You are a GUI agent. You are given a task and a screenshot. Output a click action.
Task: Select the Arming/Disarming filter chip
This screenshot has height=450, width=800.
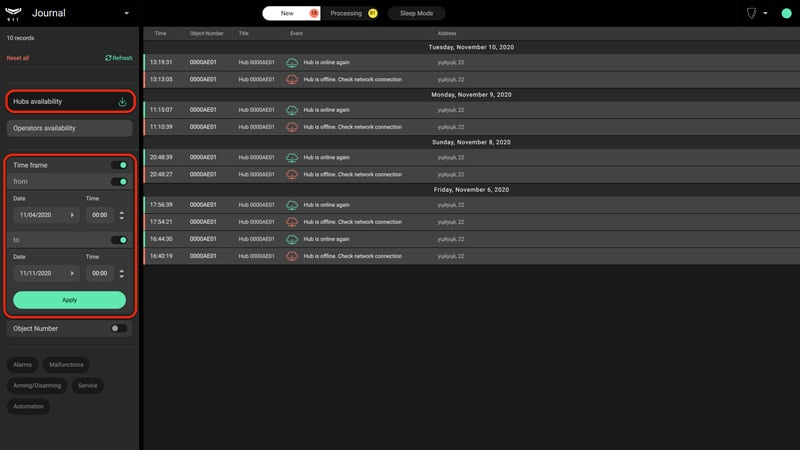(37, 386)
